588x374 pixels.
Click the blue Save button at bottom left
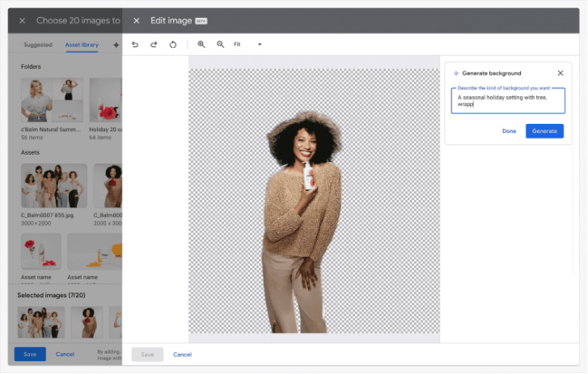30,354
